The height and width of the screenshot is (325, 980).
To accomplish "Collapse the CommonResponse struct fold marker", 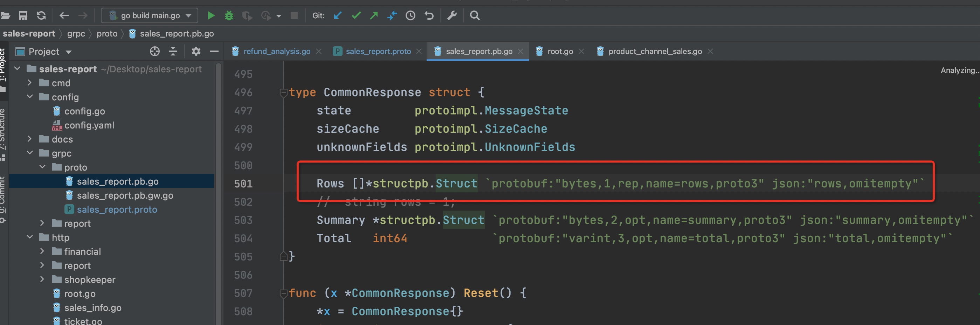I will 283,93.
